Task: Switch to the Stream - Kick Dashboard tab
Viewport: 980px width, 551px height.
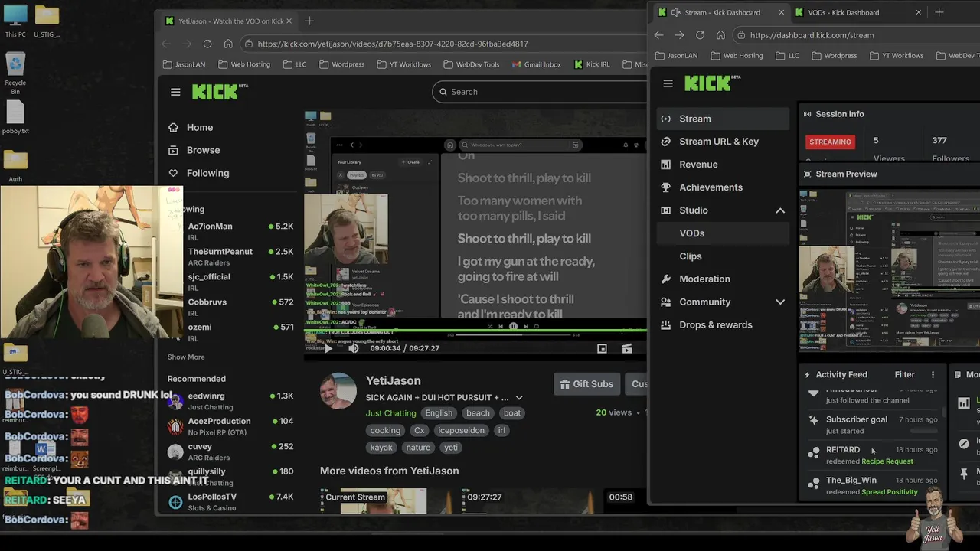Action: [x=722, y=12]
